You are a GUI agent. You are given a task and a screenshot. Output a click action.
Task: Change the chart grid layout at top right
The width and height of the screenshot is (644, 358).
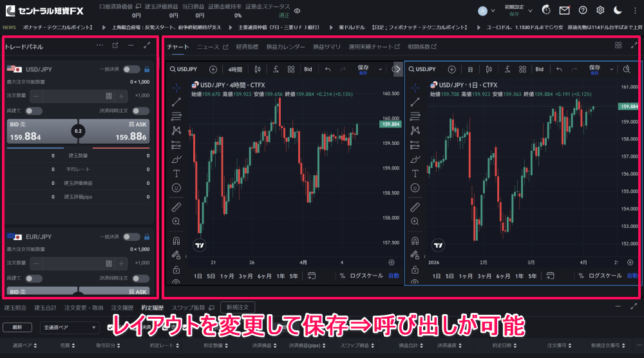point(618,45)
